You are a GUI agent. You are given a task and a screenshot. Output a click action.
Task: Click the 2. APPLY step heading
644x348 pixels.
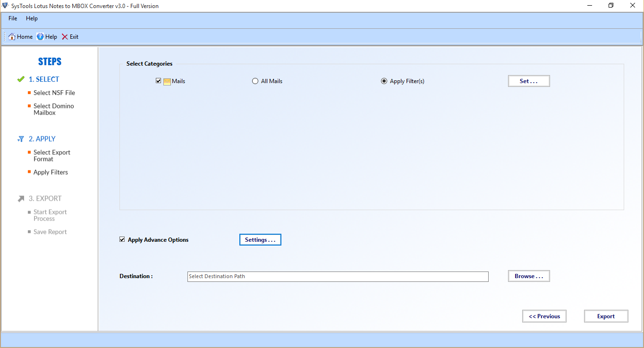click(42, 139)
